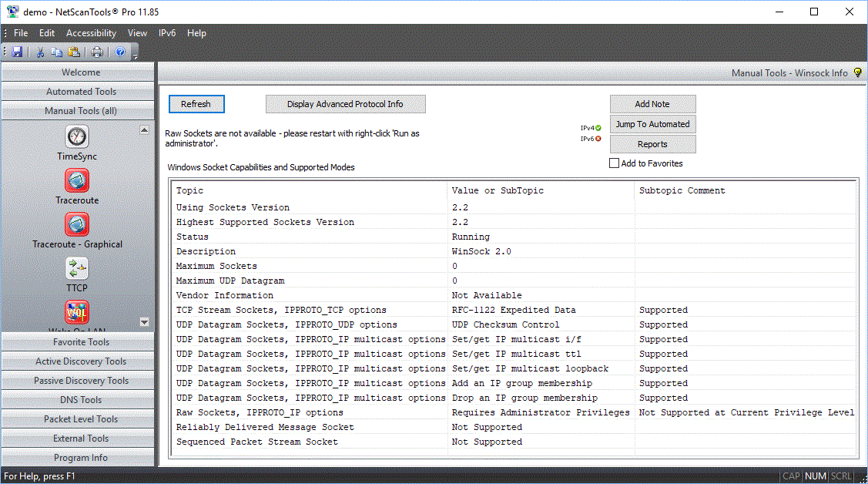Open the Traceroute - Graphical tool
This screenshot has width=868, height=484.
coord(77,224)
